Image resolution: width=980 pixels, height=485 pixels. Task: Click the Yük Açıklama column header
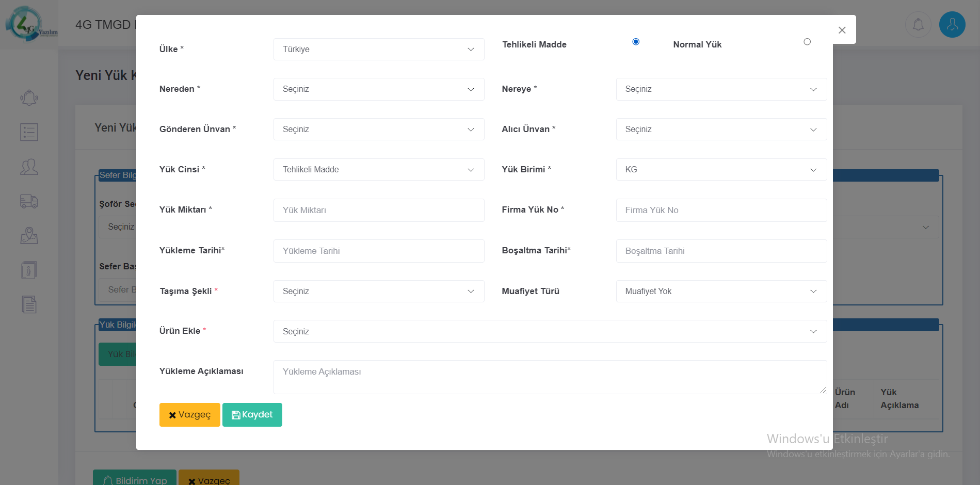tap(899, 399)
